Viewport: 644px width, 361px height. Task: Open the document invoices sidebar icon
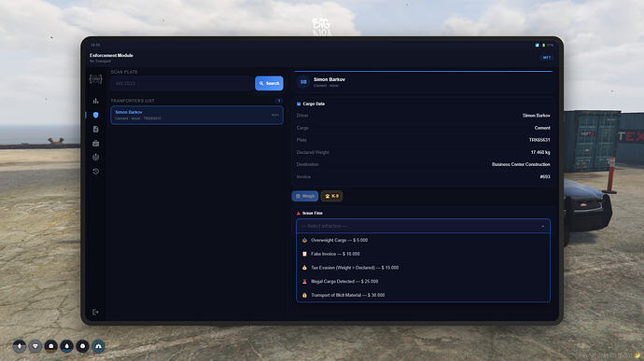96,129
